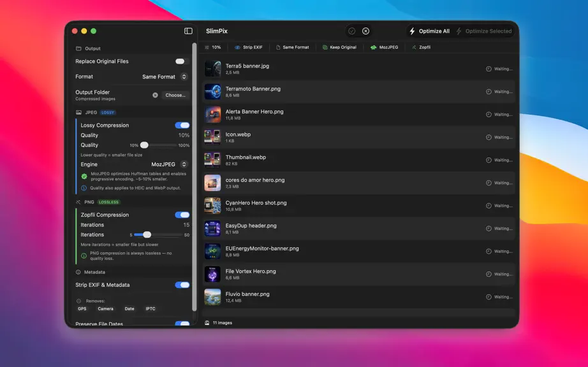Open the Format Same Format dropdown

[165, 76]
